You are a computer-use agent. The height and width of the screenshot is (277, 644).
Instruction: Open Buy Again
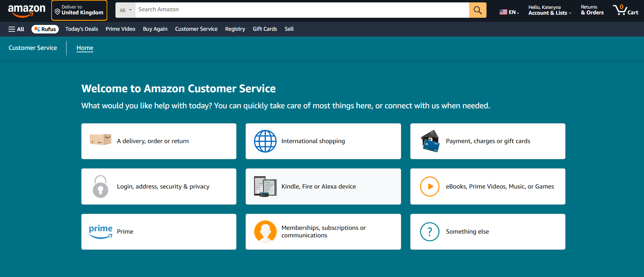155,29
